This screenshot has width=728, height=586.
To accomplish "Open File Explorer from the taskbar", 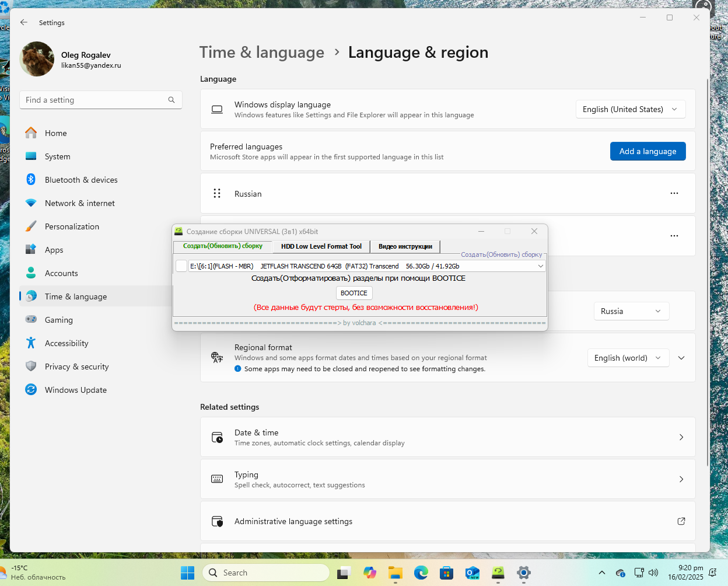I will 395,573.
